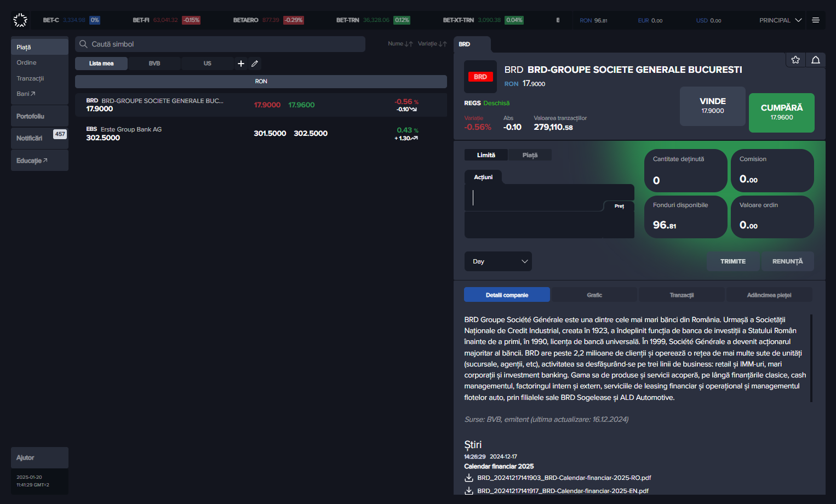This screenshot has width=836, height=504.
Task: Set a price alert with bell icon
Action: point(816,60)
